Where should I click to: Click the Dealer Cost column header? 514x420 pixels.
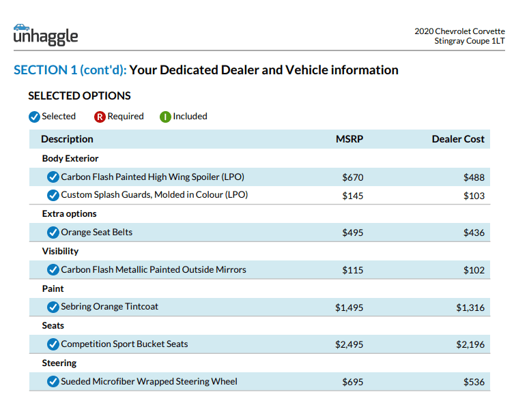458,139
